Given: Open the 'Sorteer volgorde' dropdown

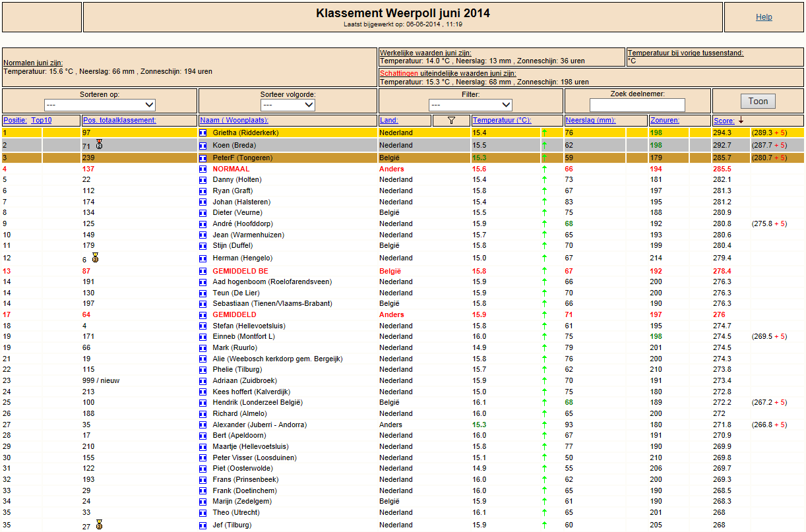Looking at the screenshot, I should click(288, 105).
